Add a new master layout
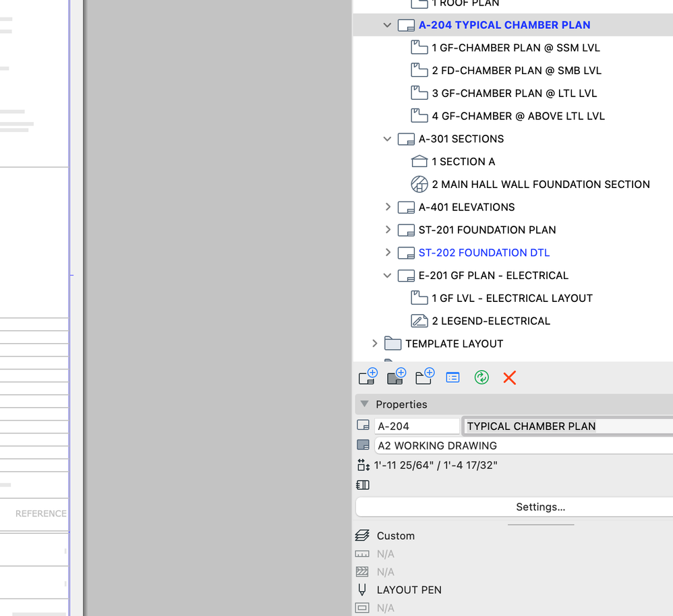 pyautogui.click(x=396, y=377)
